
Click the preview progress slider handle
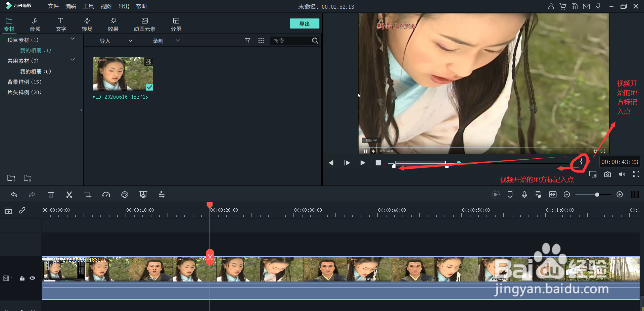pyautogui.click(x=459, y=163)
